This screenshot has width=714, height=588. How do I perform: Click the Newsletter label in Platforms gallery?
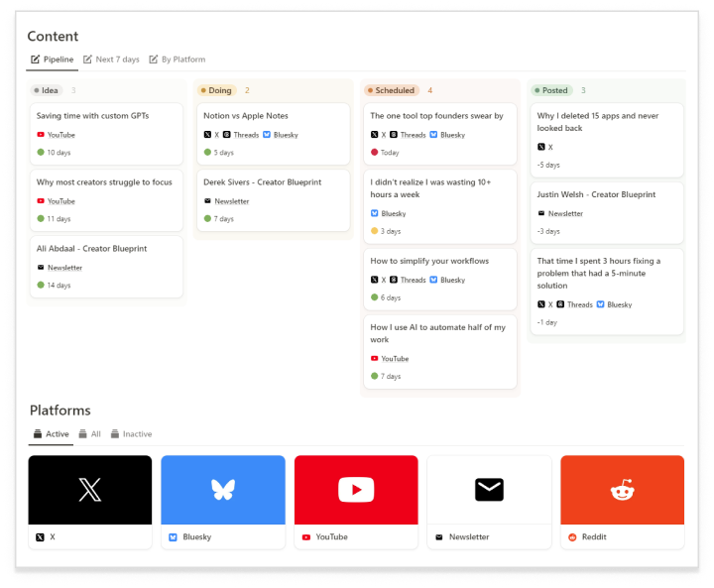[469, 537]
